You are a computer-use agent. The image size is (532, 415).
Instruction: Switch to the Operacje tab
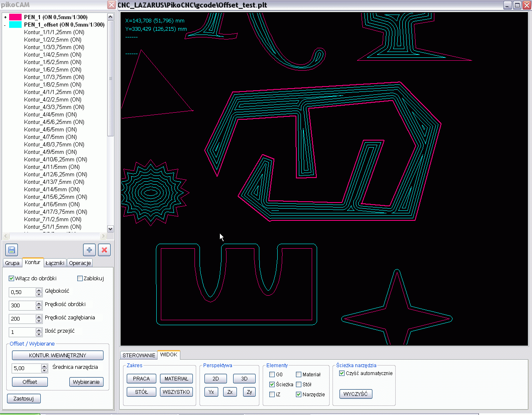point(80,263)
